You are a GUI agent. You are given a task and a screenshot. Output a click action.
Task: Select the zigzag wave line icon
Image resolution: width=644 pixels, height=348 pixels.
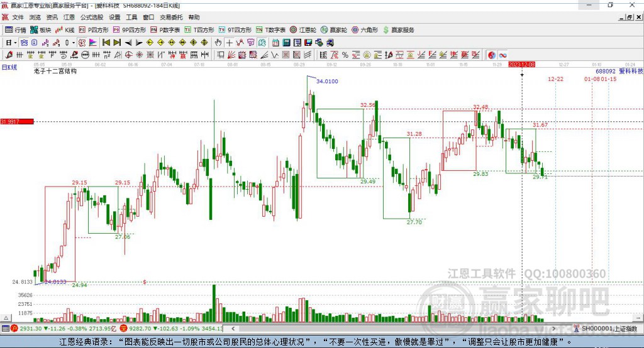(x=274, y=55)
